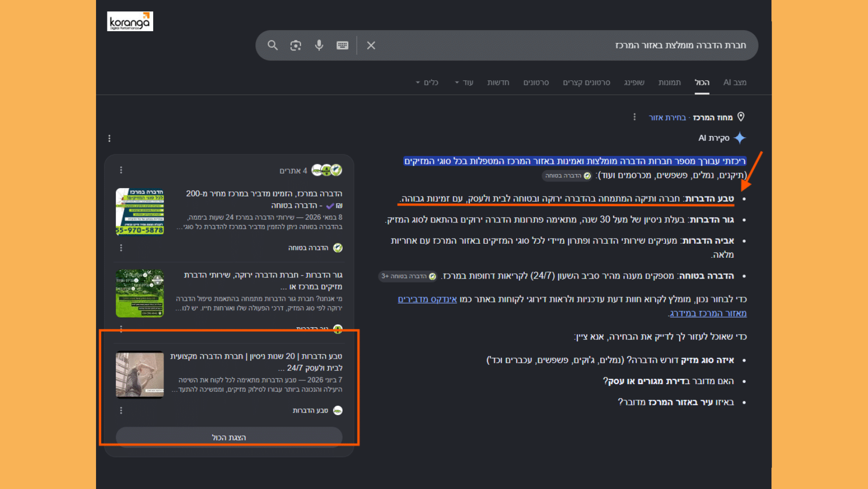Image resolution: width=868 pixels, height=489 pixels.
Task: Click the 4 אתרים site icons cluster
Action: pos(327,170)
